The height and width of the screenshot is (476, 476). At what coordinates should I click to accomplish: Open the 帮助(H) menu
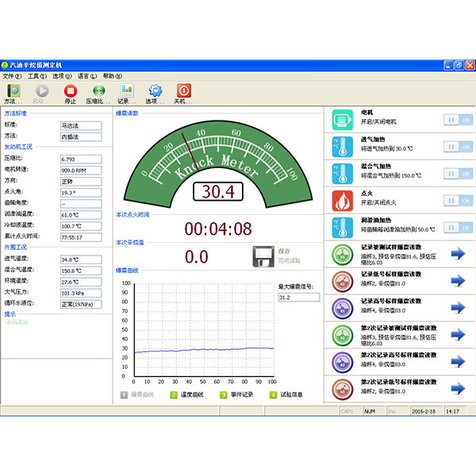(x=113, y=76)
